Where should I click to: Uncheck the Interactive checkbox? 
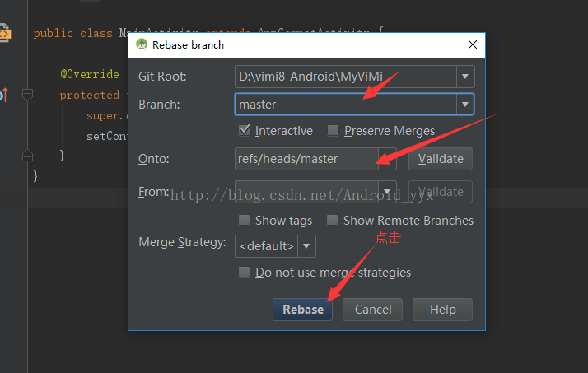click(244, 130)
